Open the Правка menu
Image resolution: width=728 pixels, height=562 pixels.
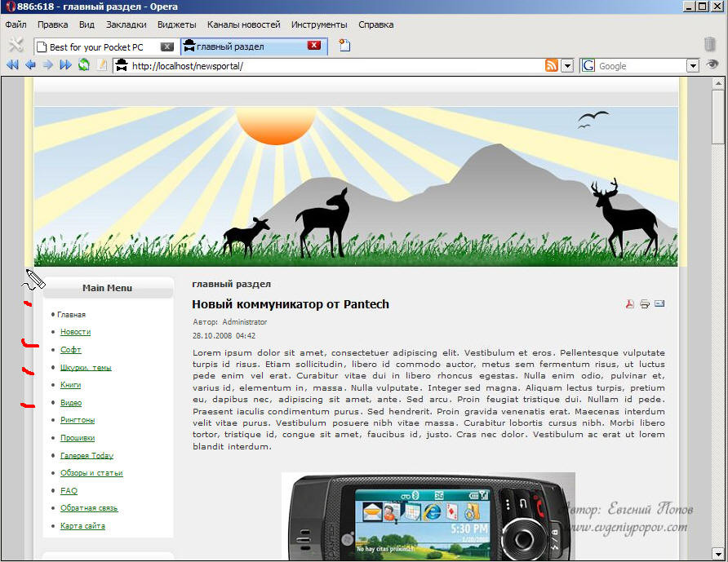click(52, 24)
